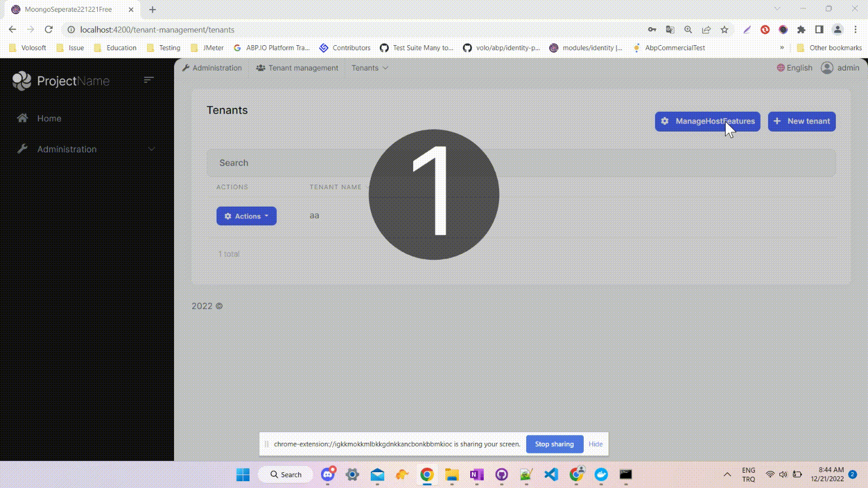
Task: Toggle the browser side panel
Action: [x=819, y=29]
